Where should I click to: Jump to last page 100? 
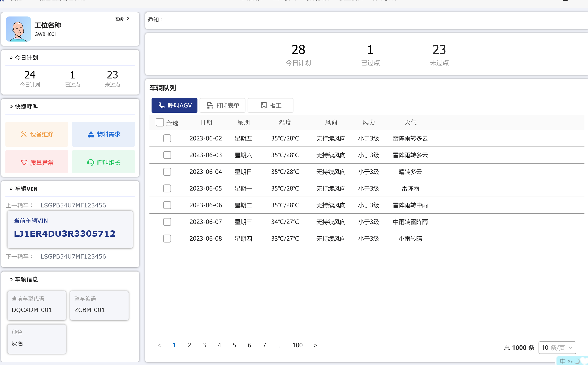tap(297, 345)
